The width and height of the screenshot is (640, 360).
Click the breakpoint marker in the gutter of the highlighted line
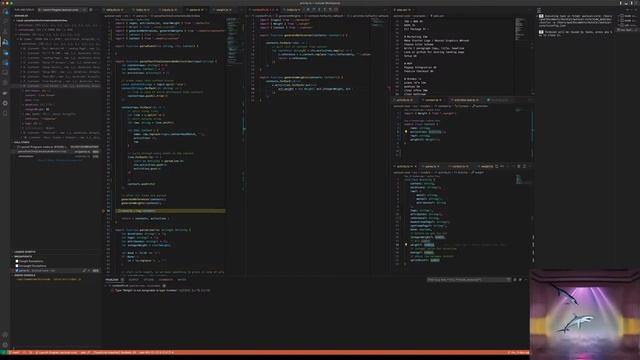click(103, 211)
